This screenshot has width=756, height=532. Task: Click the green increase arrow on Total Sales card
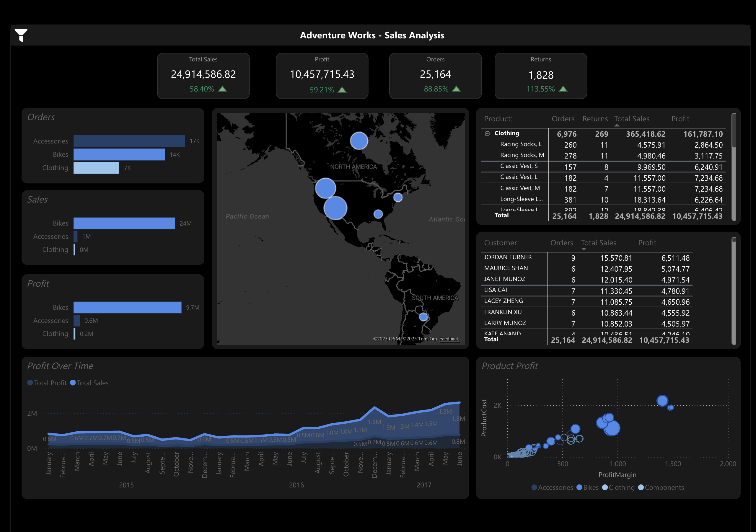(x=223, y=89)
